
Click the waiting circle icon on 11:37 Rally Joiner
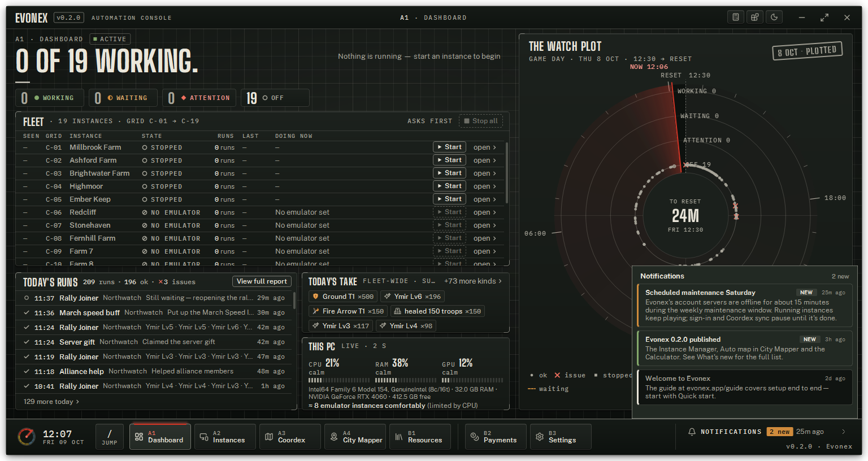pyautogui.click(x=27, y=298)
